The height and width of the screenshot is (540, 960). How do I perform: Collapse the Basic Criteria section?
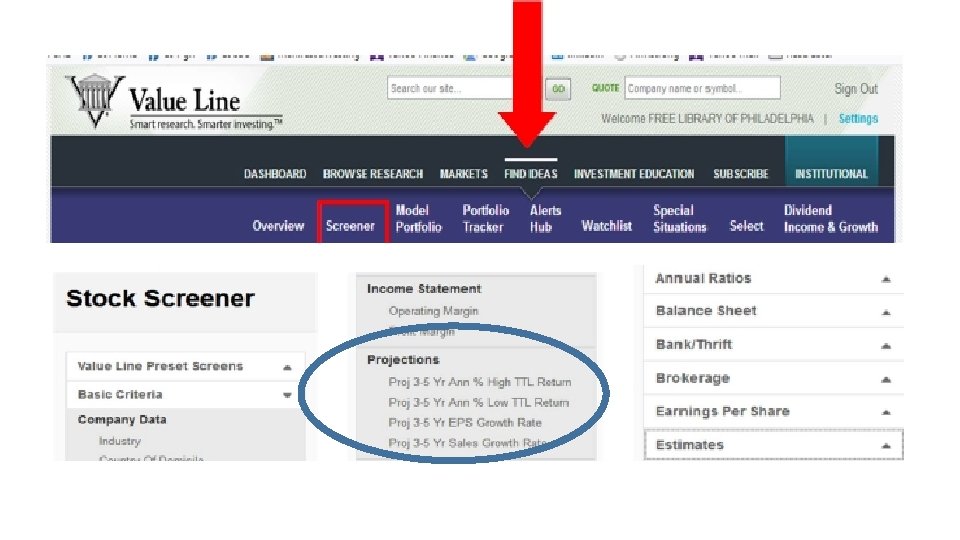186,394
